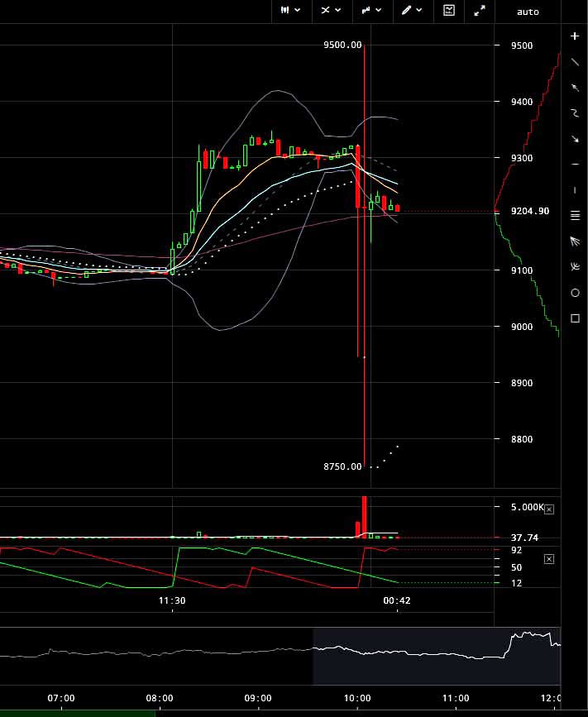The image size is (588, 717).
Task: Click the 9000 price axis label
Action: point(522,327)
